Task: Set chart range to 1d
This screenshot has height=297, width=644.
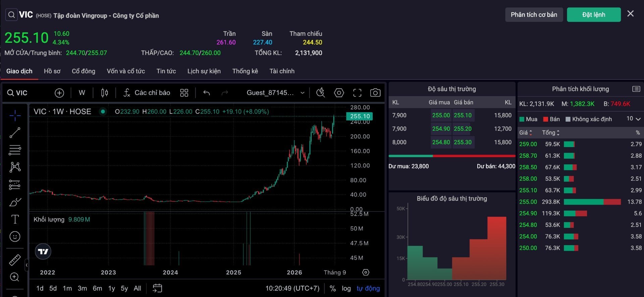Action: click(40, 288)
